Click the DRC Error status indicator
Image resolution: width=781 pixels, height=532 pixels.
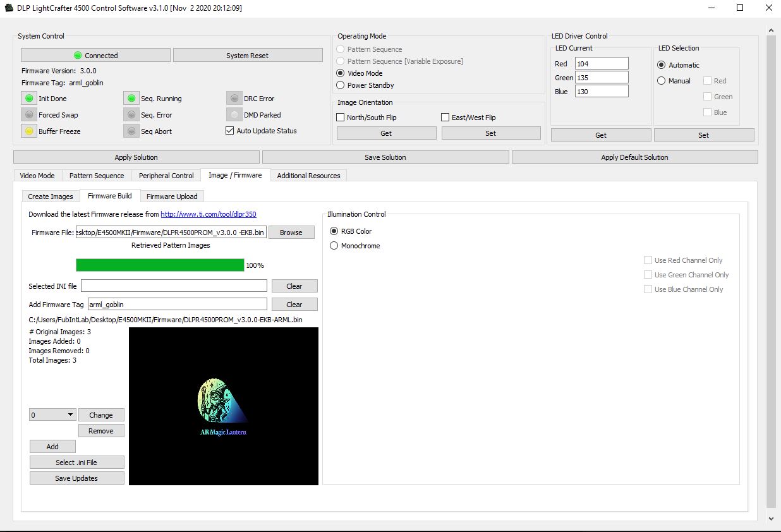pos(234,99)
